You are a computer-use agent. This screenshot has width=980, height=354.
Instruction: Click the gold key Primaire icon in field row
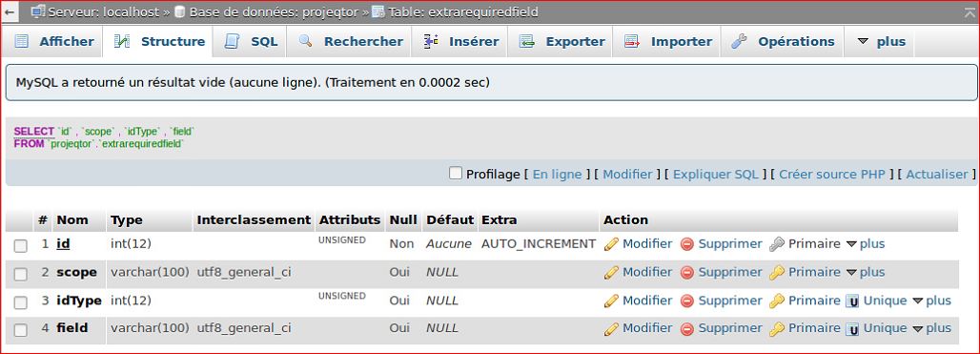(777, 329)
